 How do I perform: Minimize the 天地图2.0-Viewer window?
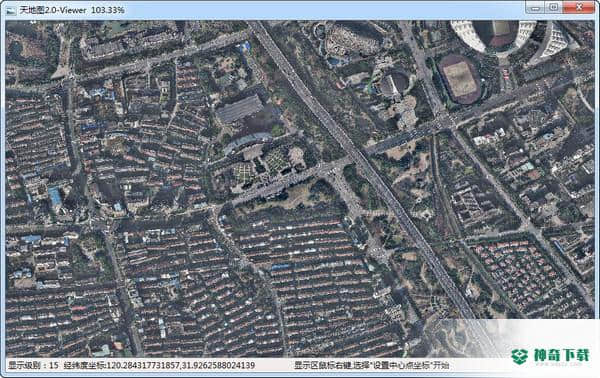(535, 7)
